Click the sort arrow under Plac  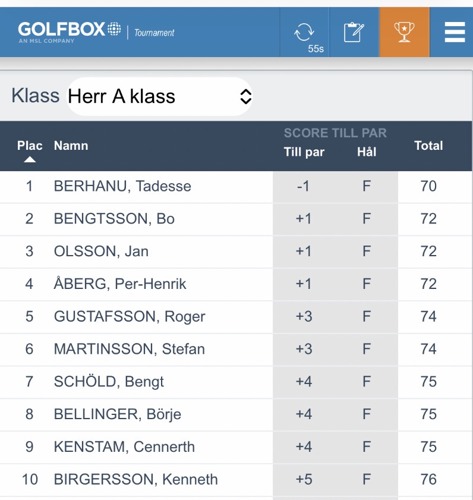click(30, 160)
